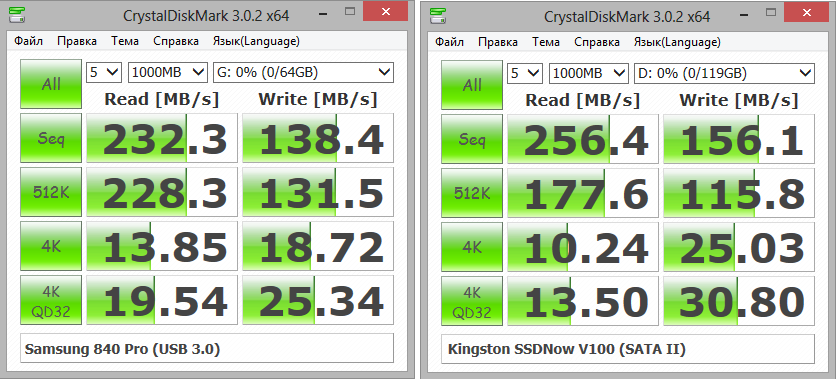Open Язык(Language) menu in right window

coord(677,41)
